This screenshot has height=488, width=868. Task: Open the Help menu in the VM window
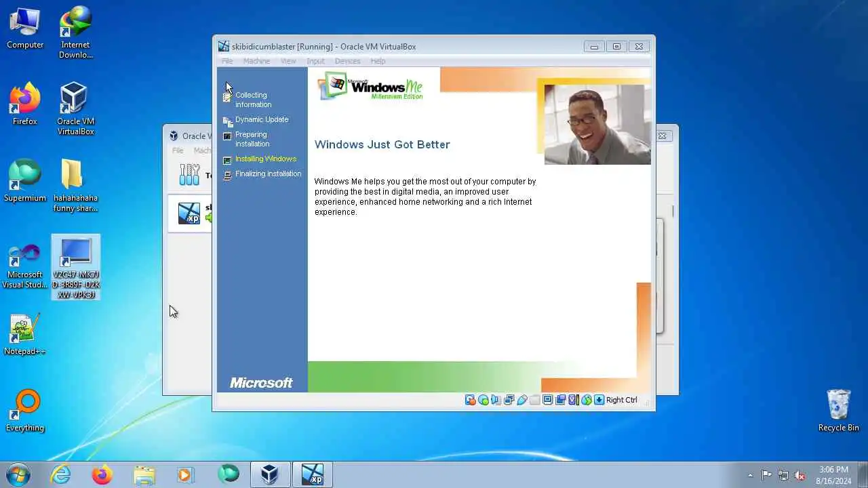tap(378, 61)
